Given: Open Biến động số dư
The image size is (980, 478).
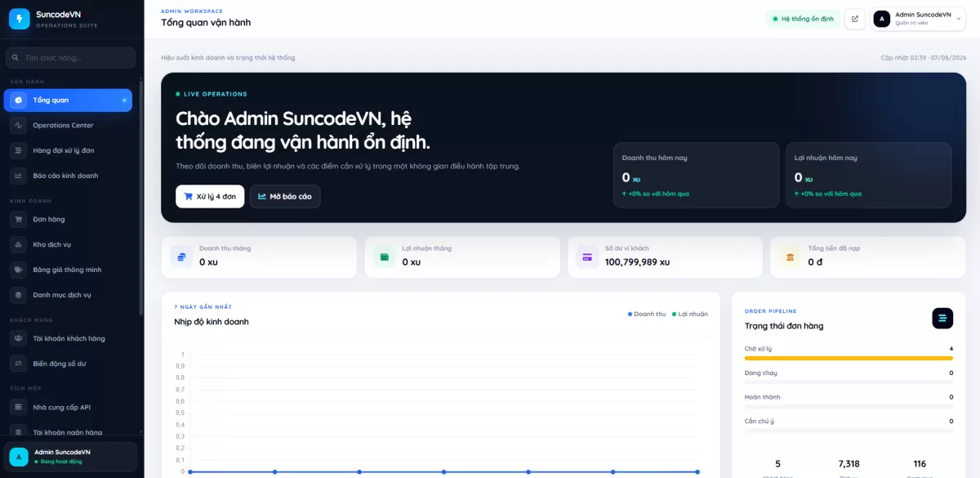Looking at the screenshot, I should click(x=68, y=364).
